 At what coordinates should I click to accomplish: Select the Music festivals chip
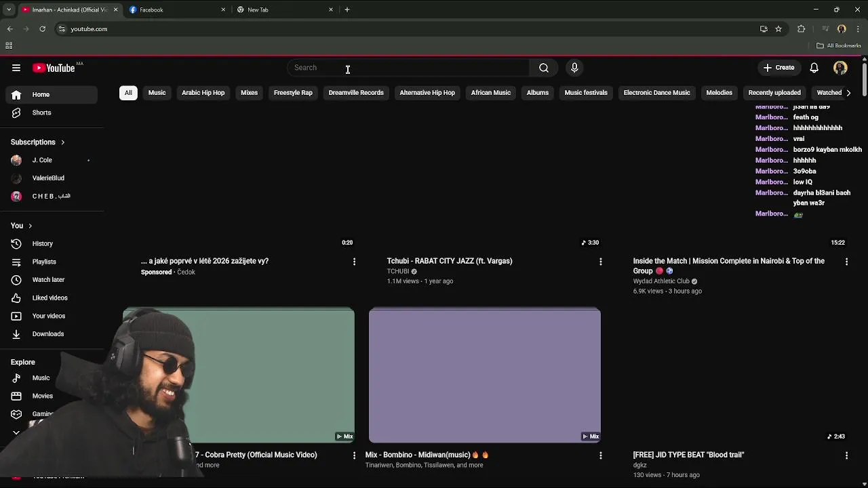586,93
